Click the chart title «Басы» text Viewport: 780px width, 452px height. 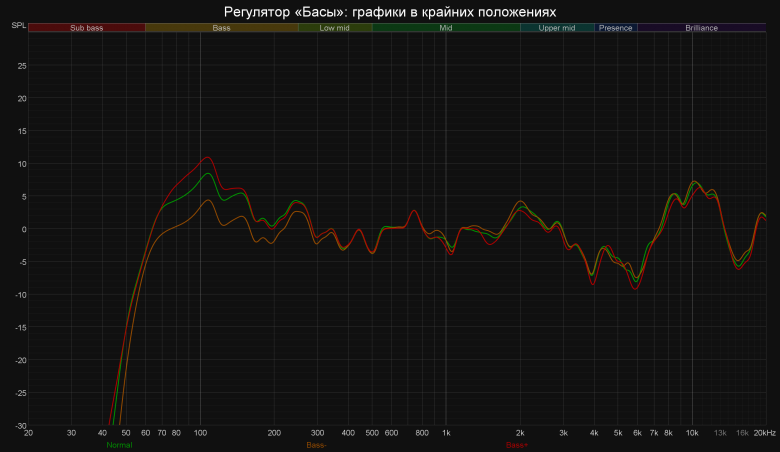pyautogui.click(x=319, y=12)
